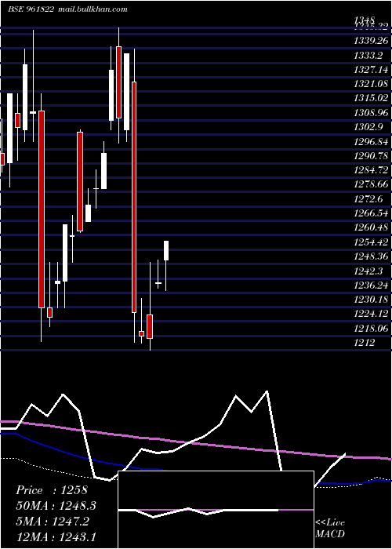Select the 1236.24 price axis label
The image size is (392, 549).
point(372,285)
